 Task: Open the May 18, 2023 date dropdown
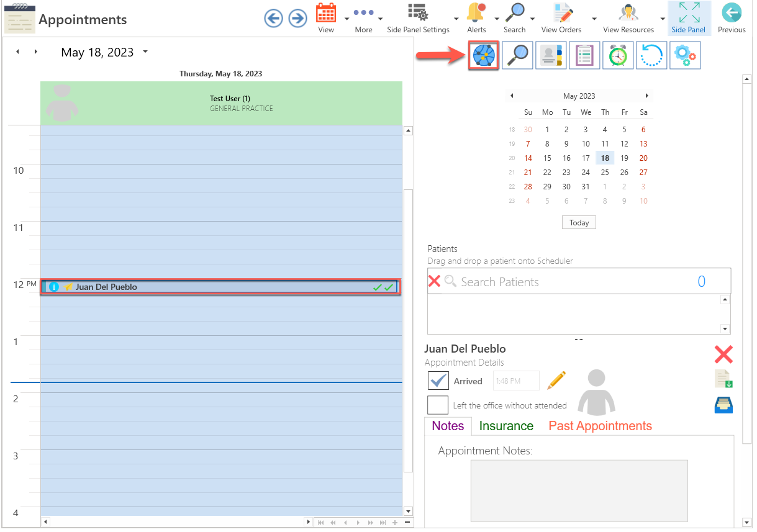point(145,52)
